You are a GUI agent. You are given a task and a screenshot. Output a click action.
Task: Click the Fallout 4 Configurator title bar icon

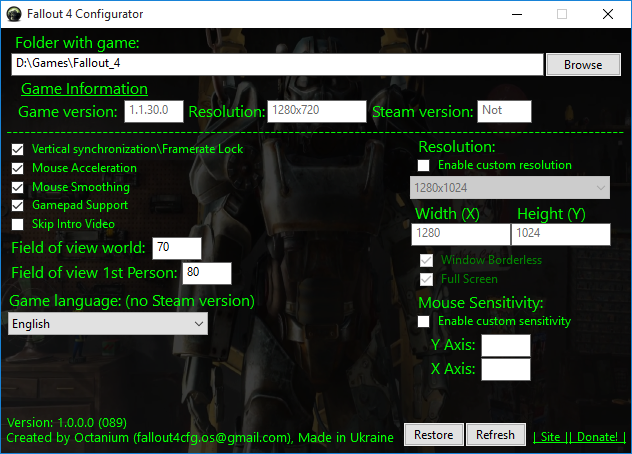tap(14, 14)
